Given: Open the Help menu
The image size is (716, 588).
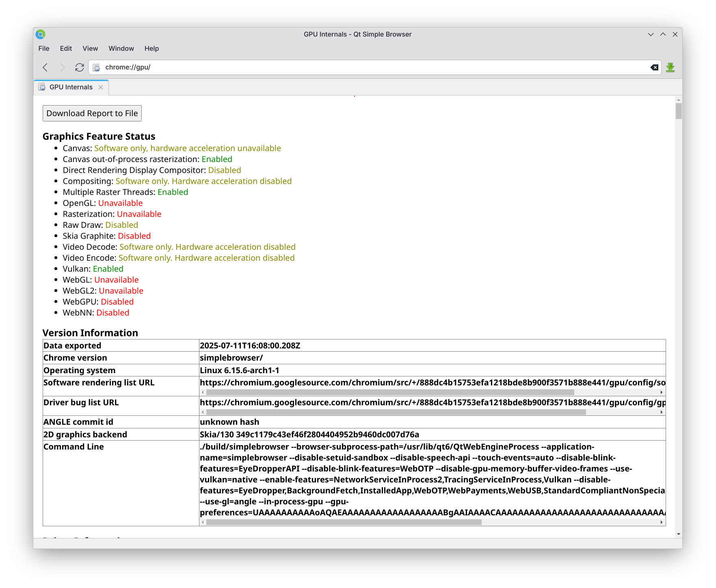Looking at the screenshot, I should 151,49.
